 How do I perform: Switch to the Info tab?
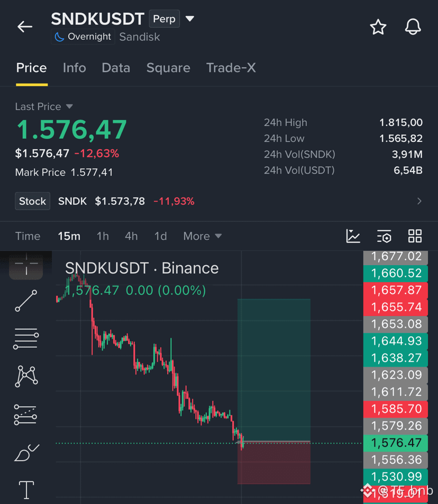click(x=74, y=68)
